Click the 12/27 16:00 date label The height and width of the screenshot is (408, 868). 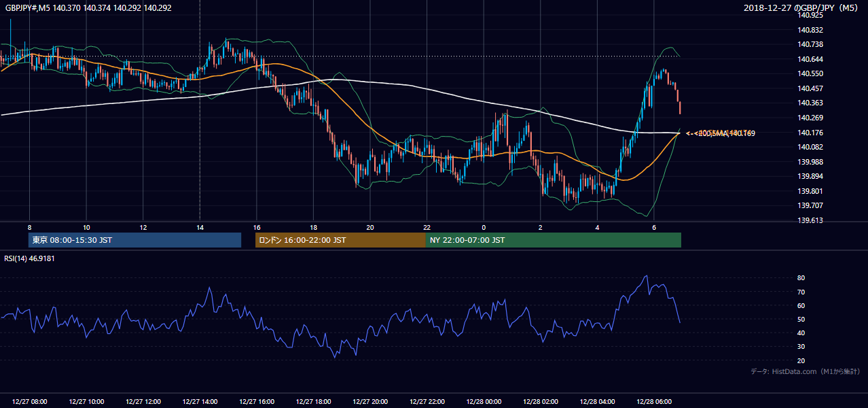click(257, 401)
